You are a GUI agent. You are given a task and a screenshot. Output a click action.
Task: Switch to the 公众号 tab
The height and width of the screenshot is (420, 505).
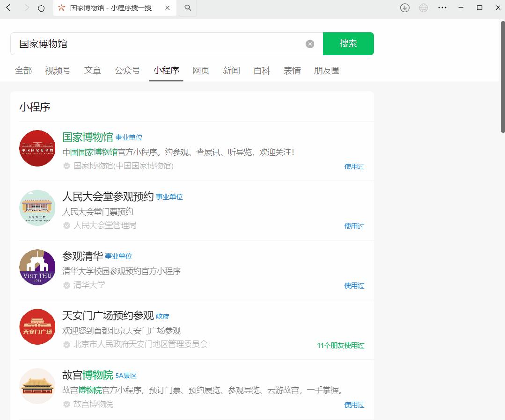click(128, 71)
